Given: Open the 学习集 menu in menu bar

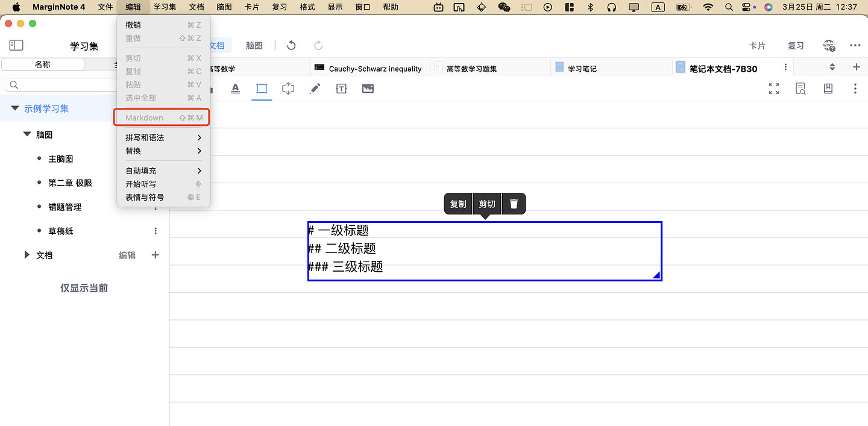Looking at the screenshot, I should [x=165, y=7].
